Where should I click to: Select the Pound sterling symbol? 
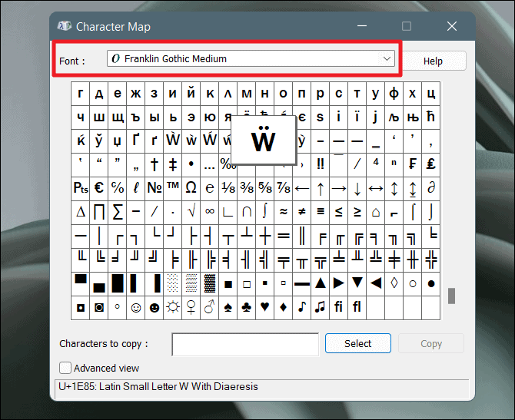coord(431,164)
